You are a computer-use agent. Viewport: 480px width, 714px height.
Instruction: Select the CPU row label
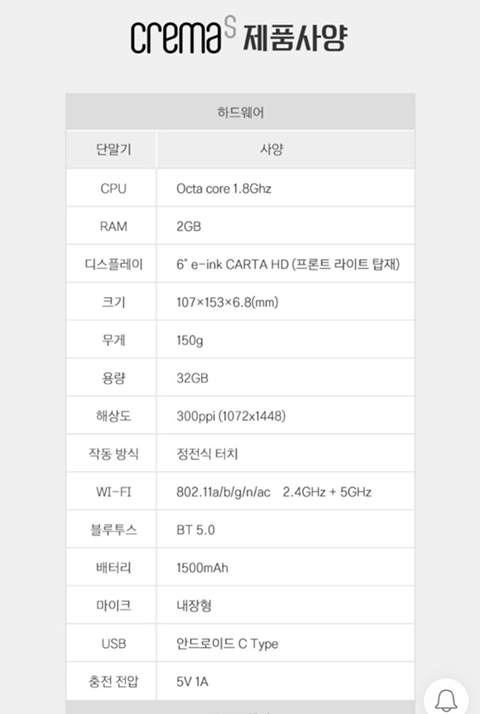pos(113,189)
